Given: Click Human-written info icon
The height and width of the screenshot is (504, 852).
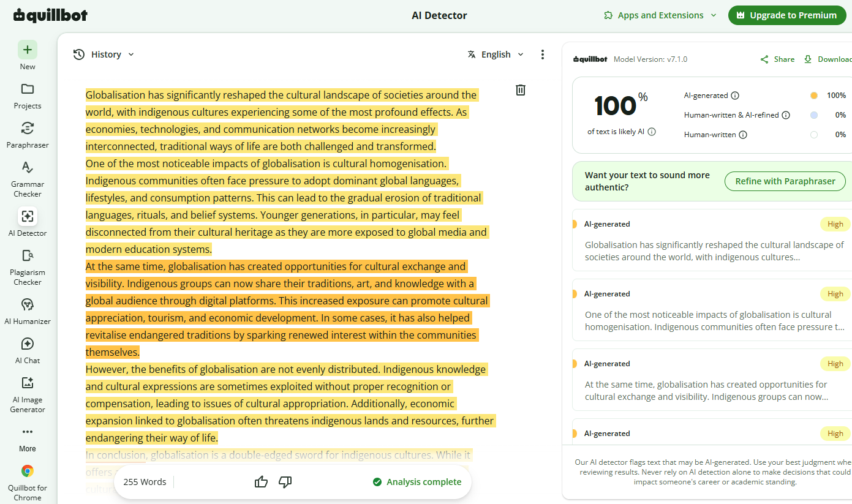Looking at the screenshot, I should [x=743, y=135].
